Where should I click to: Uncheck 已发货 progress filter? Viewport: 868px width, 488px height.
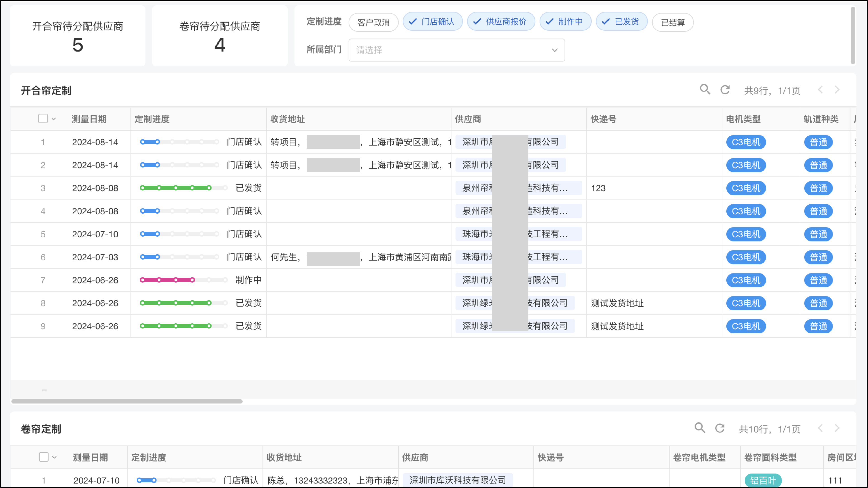coord(622,21)
